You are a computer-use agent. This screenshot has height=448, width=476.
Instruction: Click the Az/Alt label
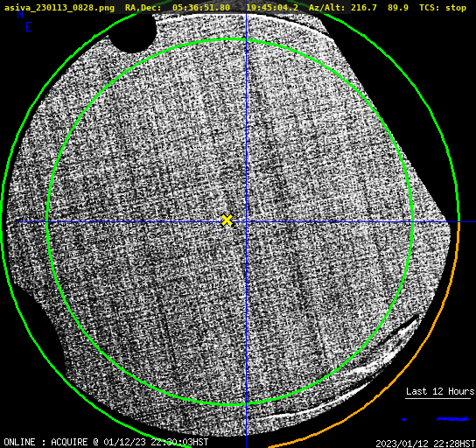[x=326, y=8]
